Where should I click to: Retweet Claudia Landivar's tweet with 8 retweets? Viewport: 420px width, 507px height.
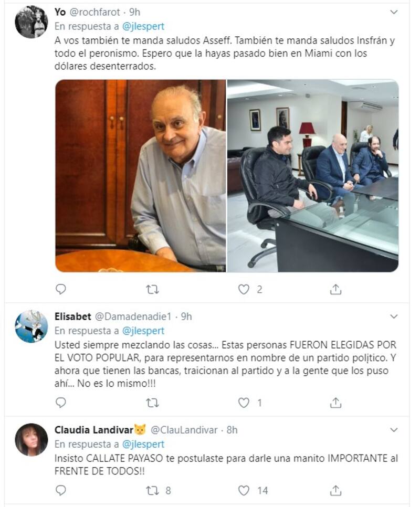(x=152, y=491)
